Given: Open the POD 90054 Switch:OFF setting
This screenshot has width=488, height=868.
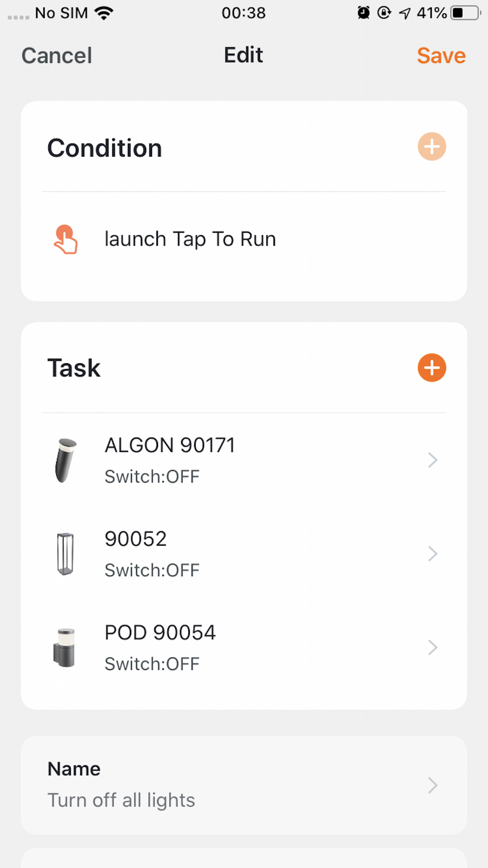Looking at the screenshot, I should (x=152, y=664).
